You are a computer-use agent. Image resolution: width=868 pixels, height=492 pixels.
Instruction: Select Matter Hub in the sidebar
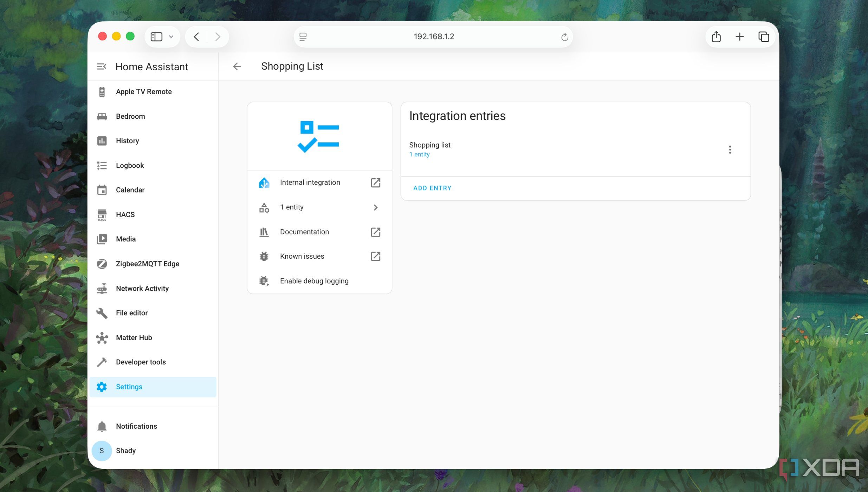(153, 337)
